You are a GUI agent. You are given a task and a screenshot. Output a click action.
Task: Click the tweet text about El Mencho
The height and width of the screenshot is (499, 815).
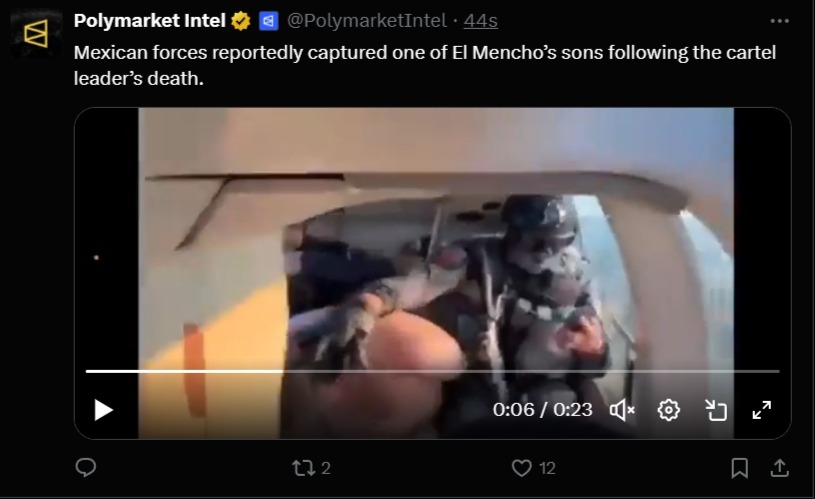[x=425, y=65]
